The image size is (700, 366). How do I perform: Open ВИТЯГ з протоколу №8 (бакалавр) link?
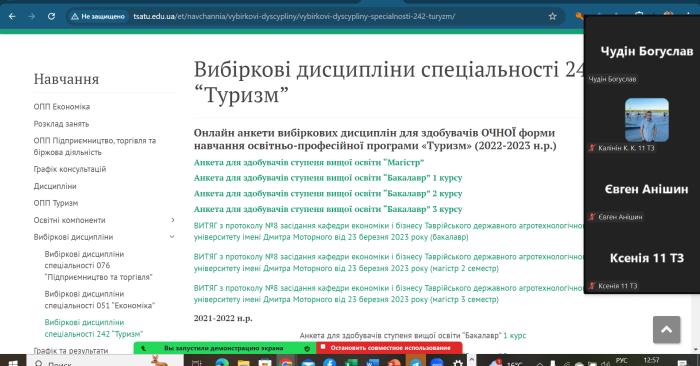point(388,231)
